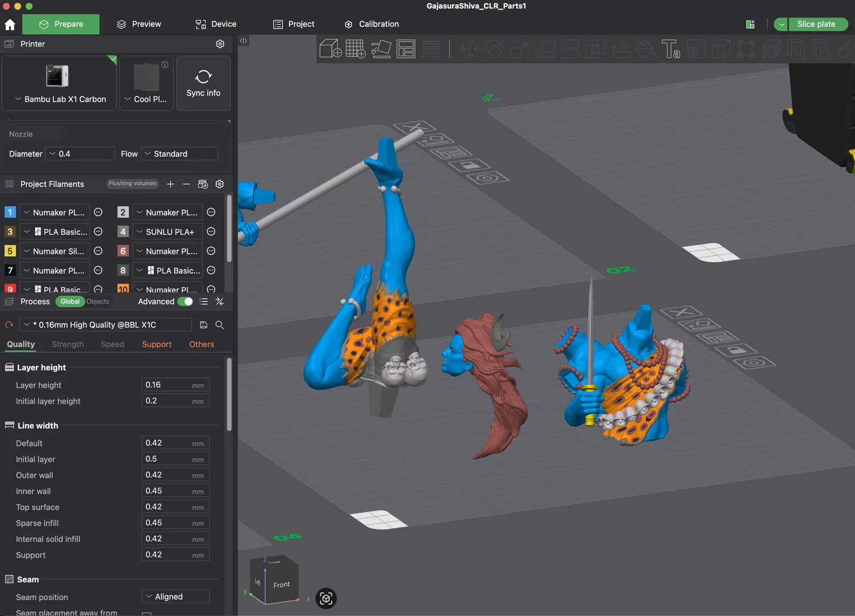Click the Layer height value field
This screenshot has width=855, height=616.
[175, 385]
